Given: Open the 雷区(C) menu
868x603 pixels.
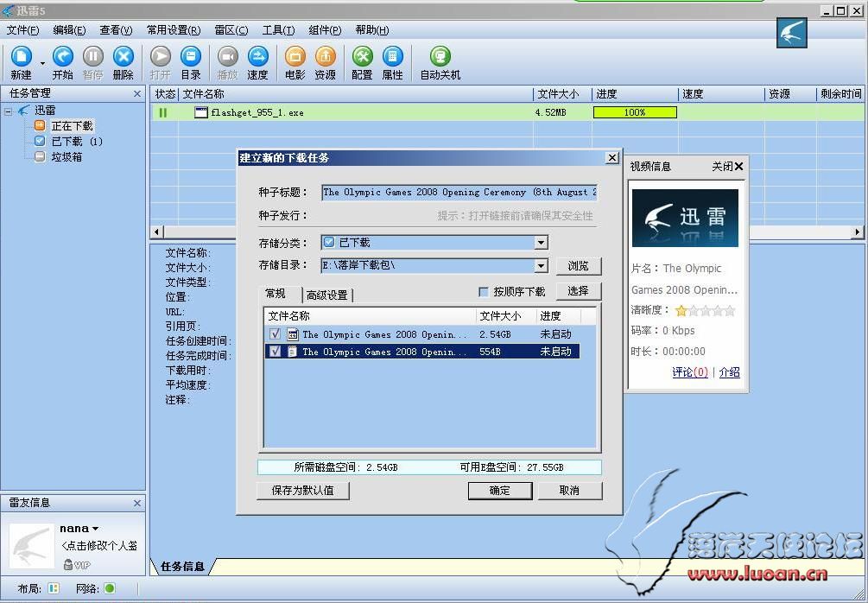Looking at the screenshot, I should (231, 30).
